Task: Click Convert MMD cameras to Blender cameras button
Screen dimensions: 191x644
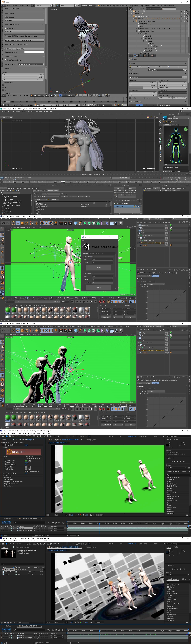Action: coord(24,40)
